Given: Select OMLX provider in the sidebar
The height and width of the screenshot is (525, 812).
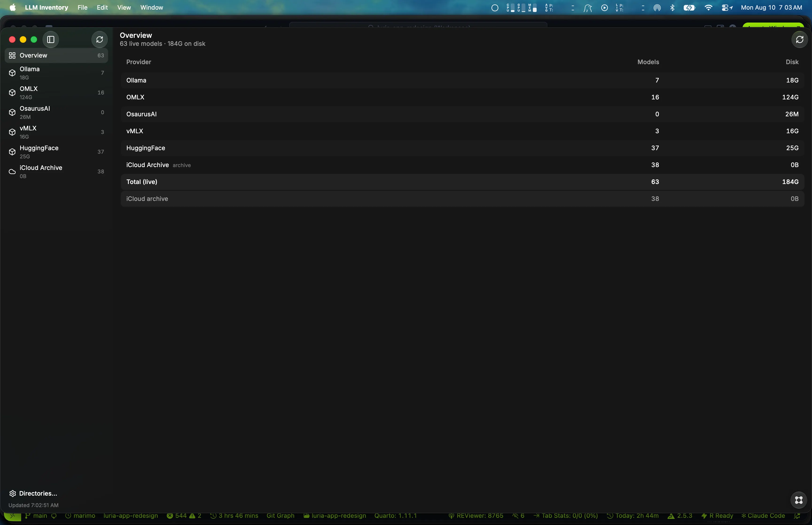Looking at the screenshot, I should point(56,93).
